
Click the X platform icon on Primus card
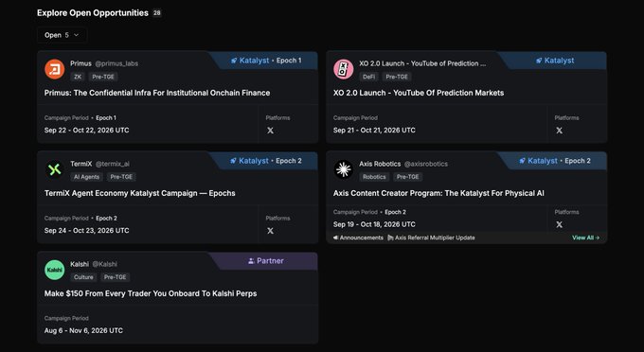(270, 131)
